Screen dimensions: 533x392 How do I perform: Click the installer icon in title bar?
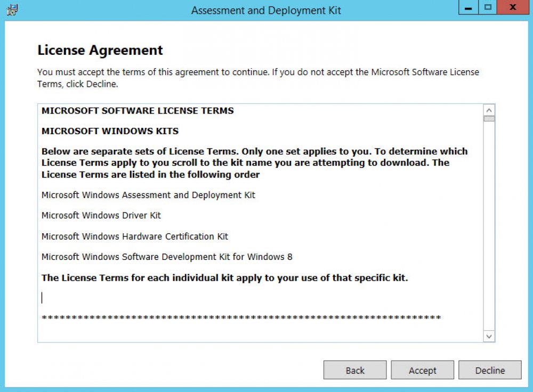(x=12, y=10)
